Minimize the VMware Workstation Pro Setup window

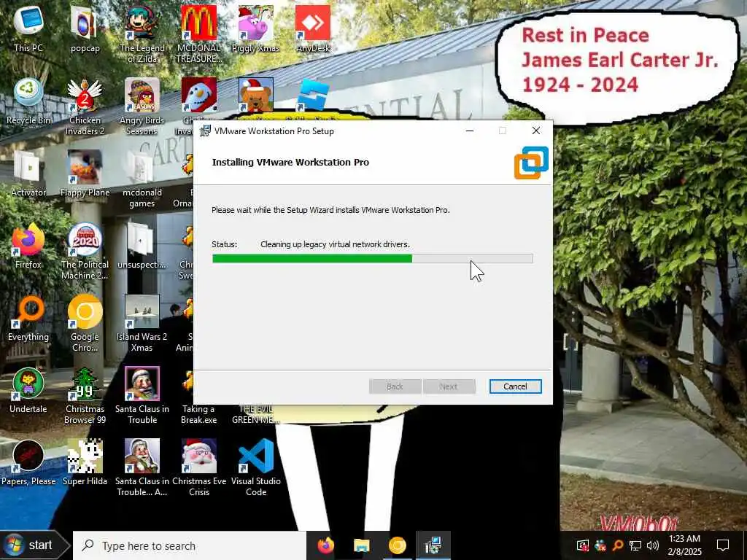coord(470,131)
